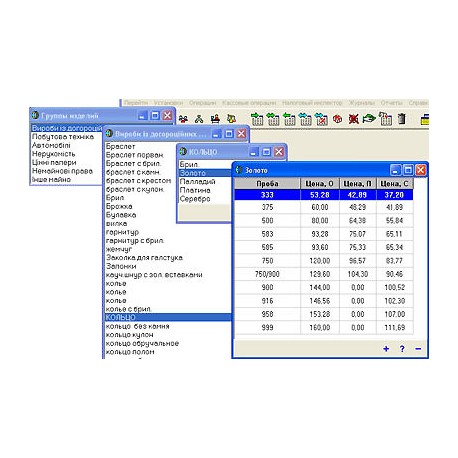
Task: Click the calendar icon with bent arrow
Action: pos(386,119)
